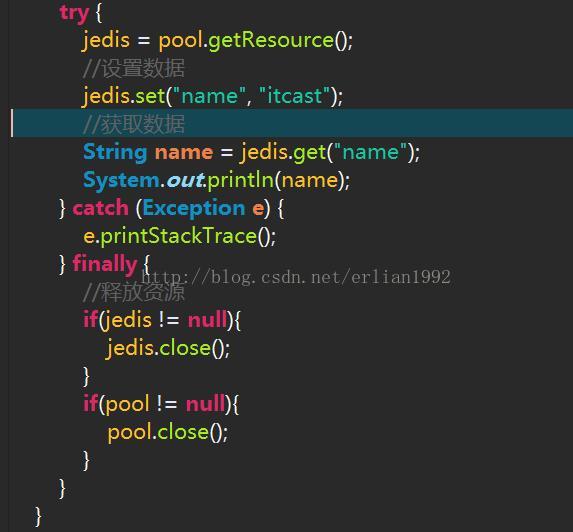Image resolution: width=573 pixels, height=532 pixels.
Task: Click 'null' in the jedis != null check
Action: coord(207,320)
